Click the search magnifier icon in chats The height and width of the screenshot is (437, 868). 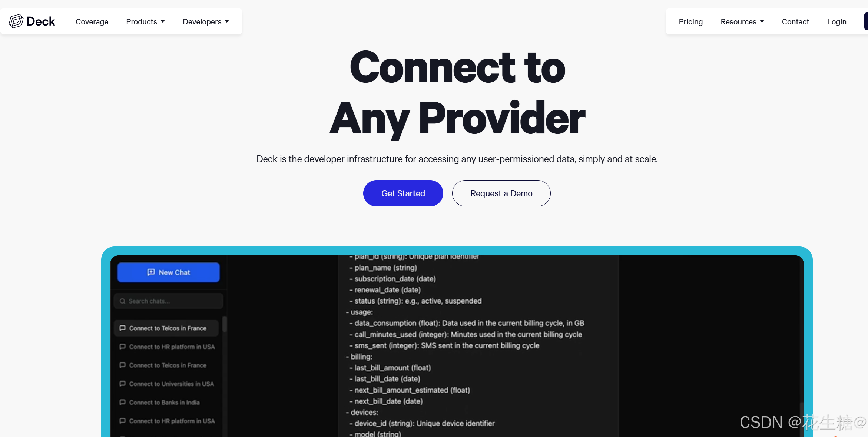tap(122, 301)
